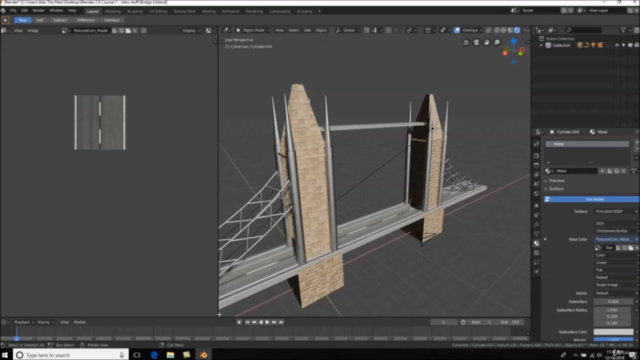Image resolution: width=640 pixels, height=360 pixels.
Task: Open the Render menu
Action: pyautogui.click(x=38, y=11)
